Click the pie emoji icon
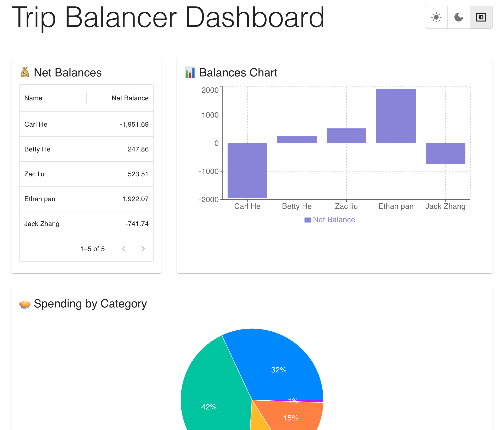Viewport: 504px width, 430px height. tap(25, 304)
